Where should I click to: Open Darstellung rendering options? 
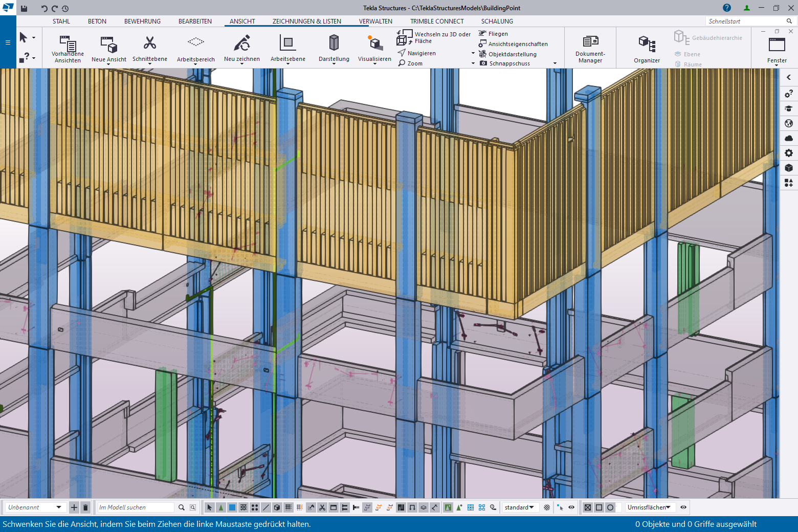point(334,49)
